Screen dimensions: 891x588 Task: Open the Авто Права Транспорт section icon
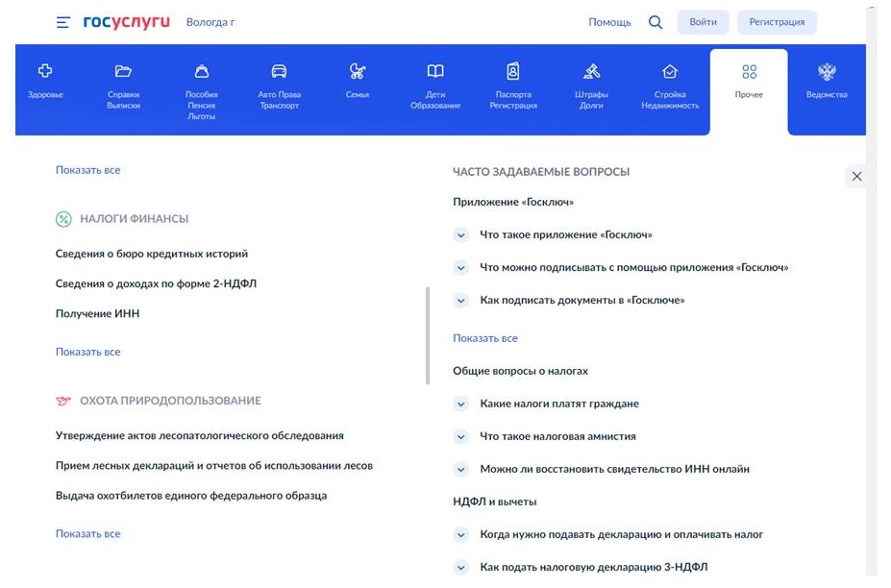278,69
